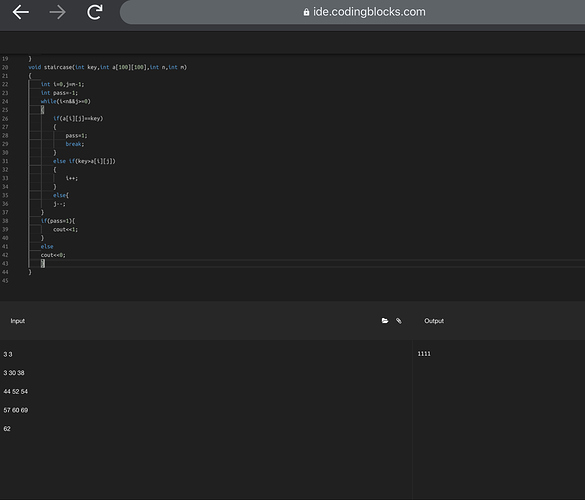Viewport: 585px width, 500px height.
Task: Click the paperclip attach icon beside Output
Action: [x=399, y=321]
